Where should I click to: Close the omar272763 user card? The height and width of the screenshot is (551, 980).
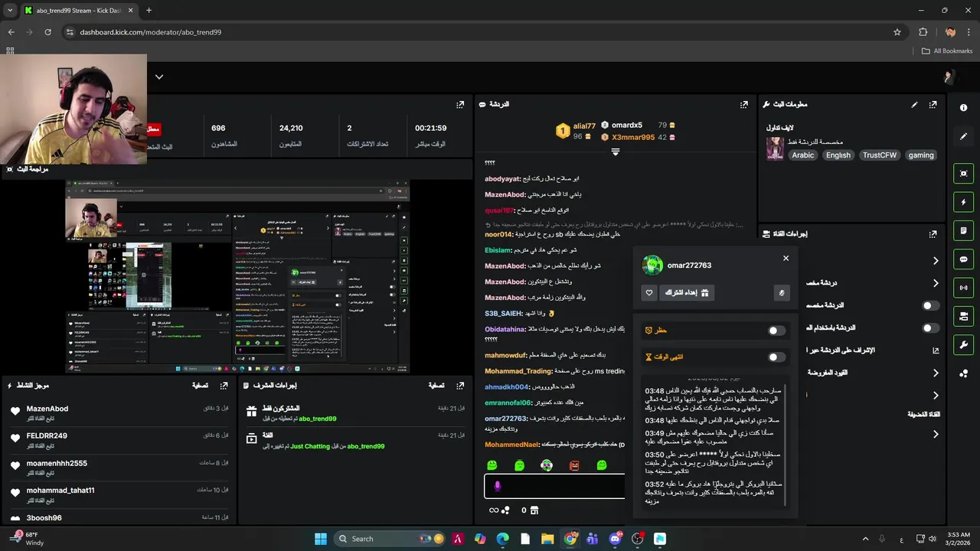[x=786, y=258]
